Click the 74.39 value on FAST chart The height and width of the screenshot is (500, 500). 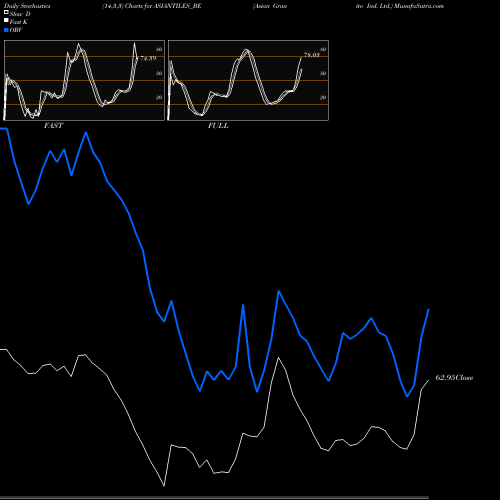(x=148, y=58)
